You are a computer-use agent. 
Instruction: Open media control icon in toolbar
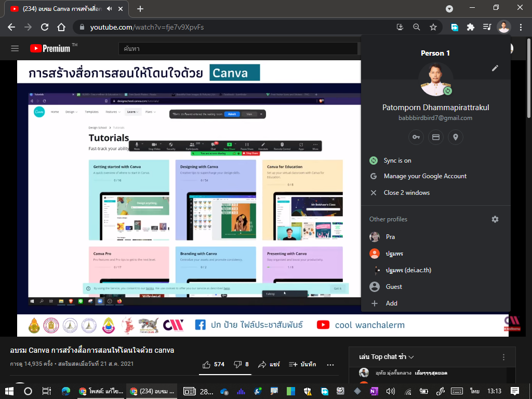click(x=487, y=27)
